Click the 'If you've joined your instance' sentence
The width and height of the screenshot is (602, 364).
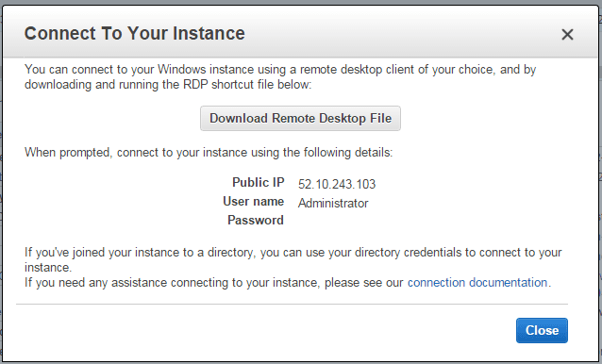click(293, 253)
